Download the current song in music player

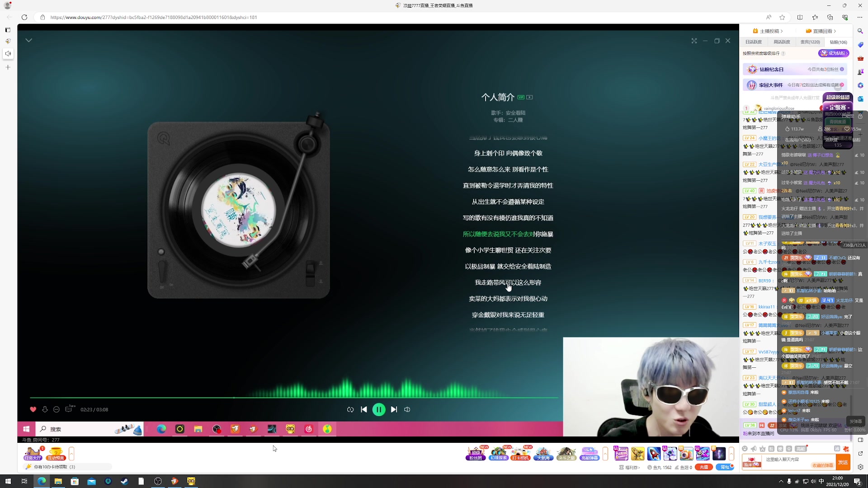(x=45, y=409)
